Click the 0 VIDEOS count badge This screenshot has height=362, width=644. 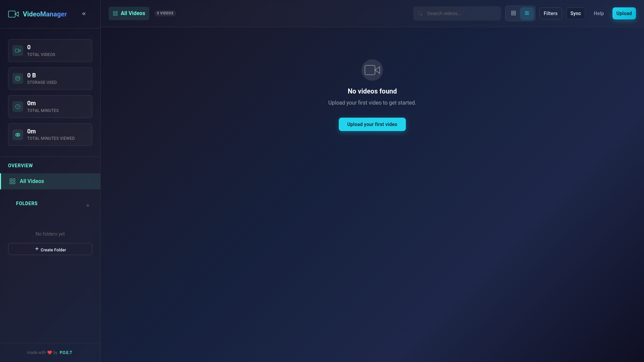[165, 13]
